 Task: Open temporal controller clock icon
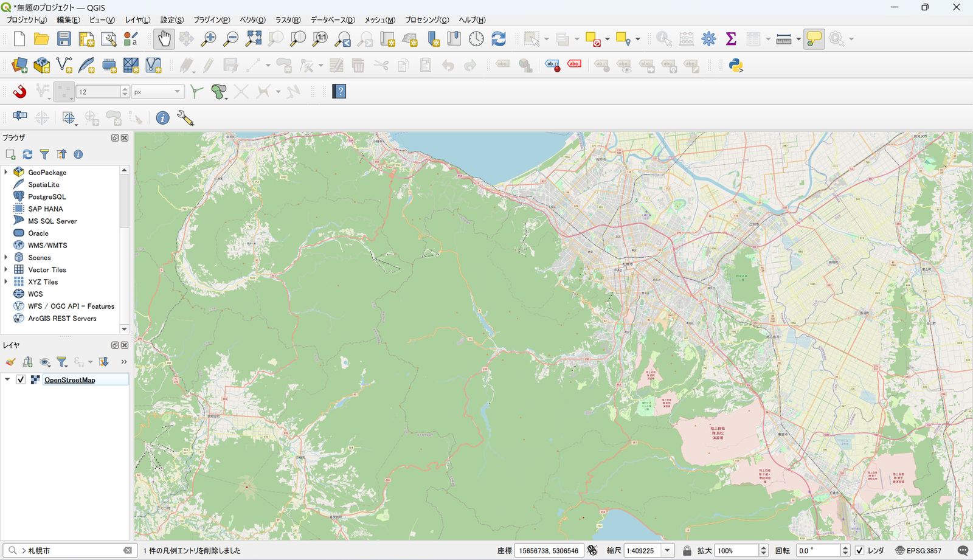point(476,39)
